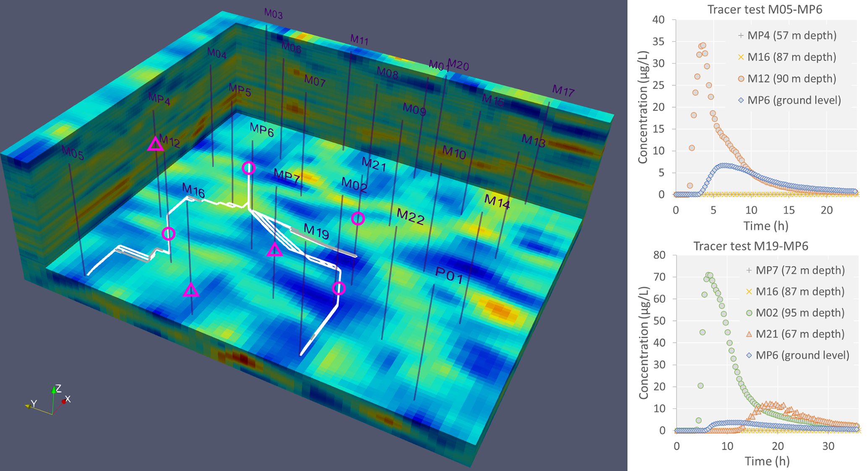The width and height of the screenshot is (868, 471).
Task: Click the green Z axis arrow of orientation widget
Action: (x=54, y=390)
